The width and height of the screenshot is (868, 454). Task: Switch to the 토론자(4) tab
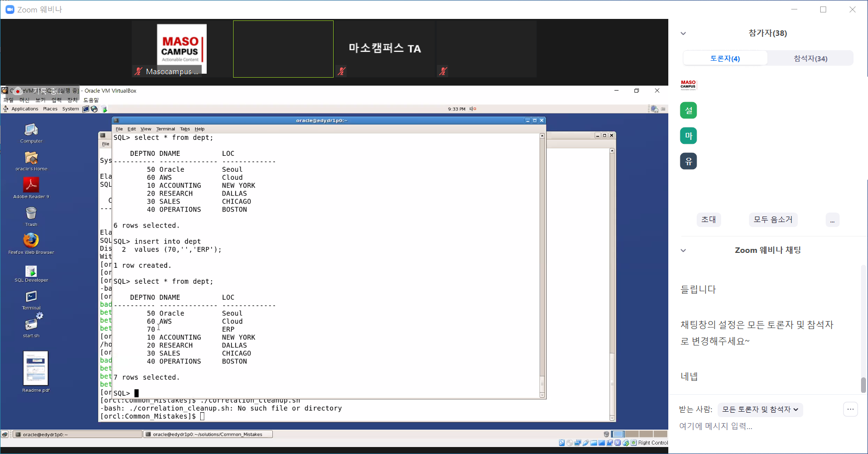pyautogui.click(x=725, y=58)
